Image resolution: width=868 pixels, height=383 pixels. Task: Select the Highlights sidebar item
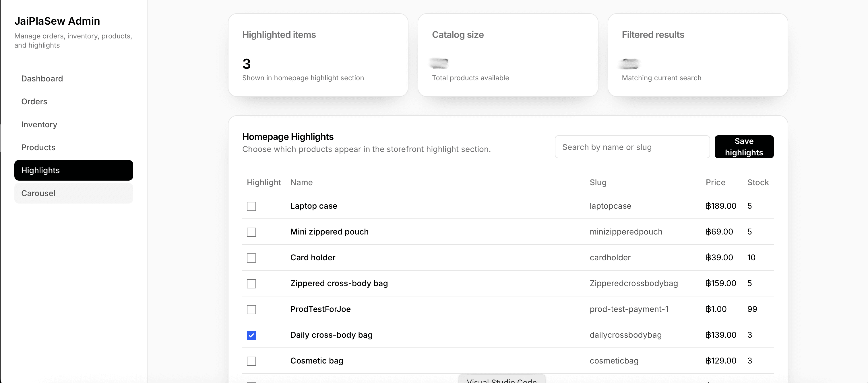[73, 170]
